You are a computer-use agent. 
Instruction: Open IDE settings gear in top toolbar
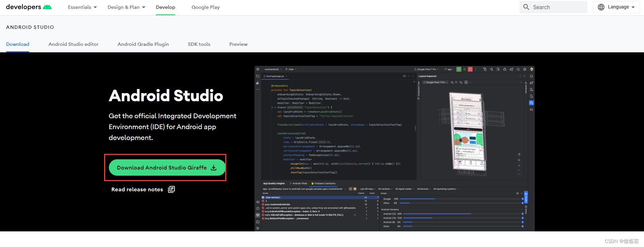[525, 69]
